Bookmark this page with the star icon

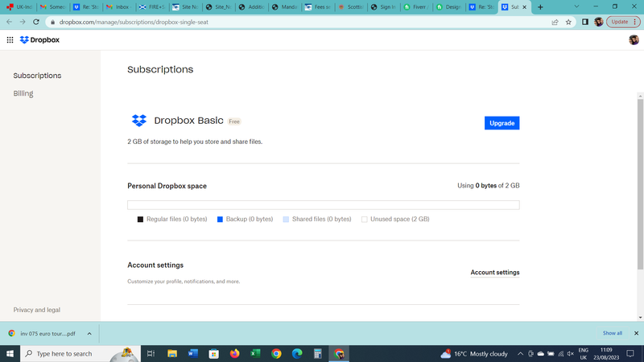[568, 23]
